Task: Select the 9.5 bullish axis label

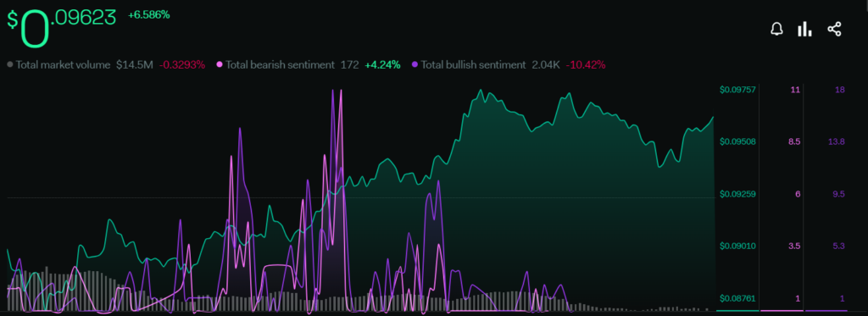Action: pos(838,194)
